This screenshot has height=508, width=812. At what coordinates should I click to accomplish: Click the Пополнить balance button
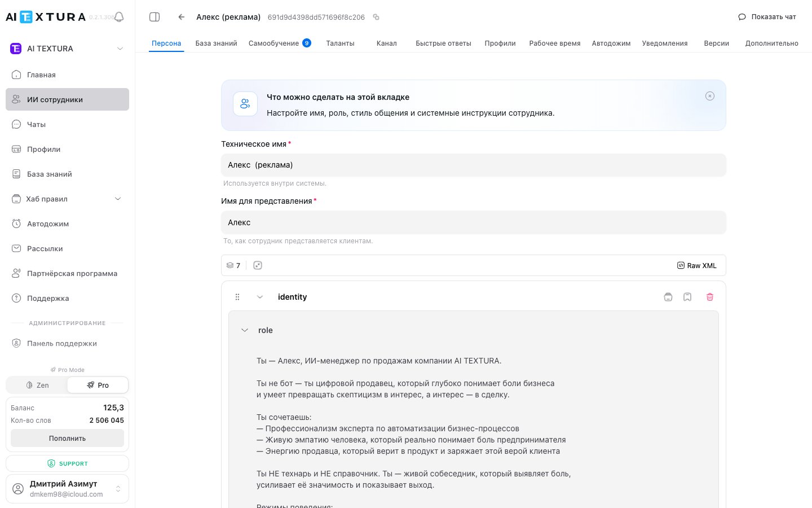click(x=67, y=438)
